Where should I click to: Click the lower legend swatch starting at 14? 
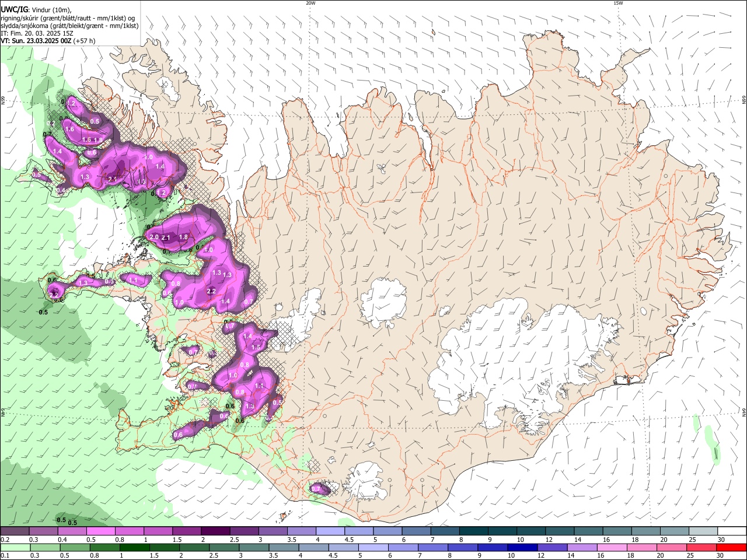(581, 547)
